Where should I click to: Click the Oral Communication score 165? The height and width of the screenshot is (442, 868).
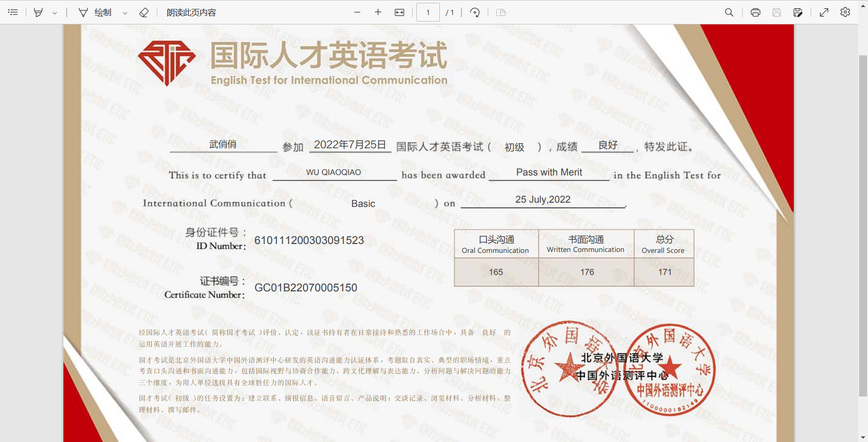pos(496,272)
